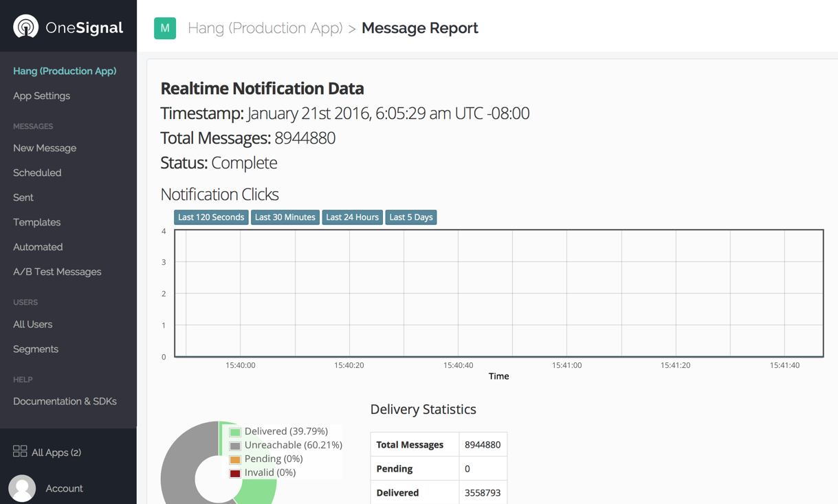Click the Status: Complete line
Viewport: 838px width, 504px height.
tap(219, 163)
